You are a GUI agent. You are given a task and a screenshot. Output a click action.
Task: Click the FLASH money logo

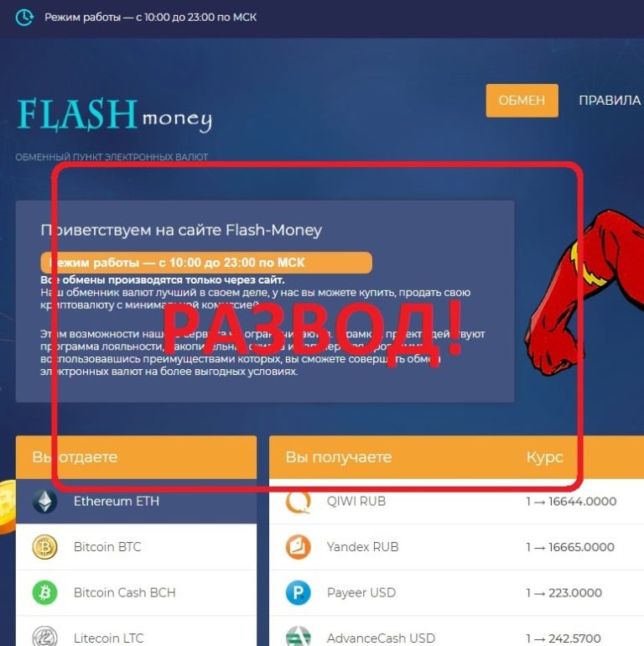(x=114, y=115)
